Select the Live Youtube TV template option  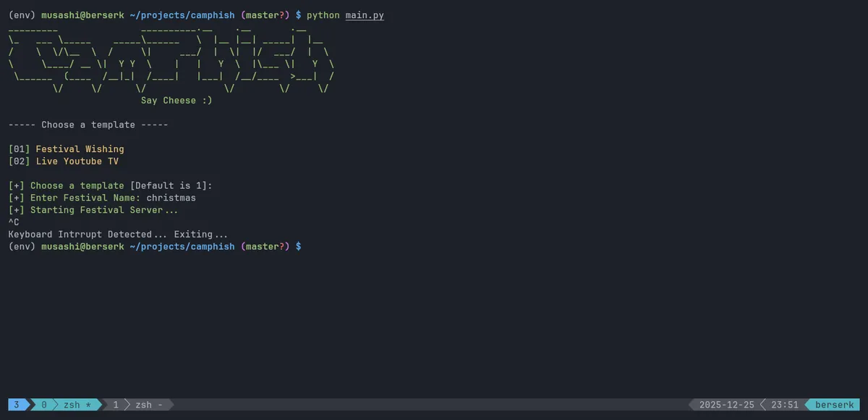click(77, 161)
